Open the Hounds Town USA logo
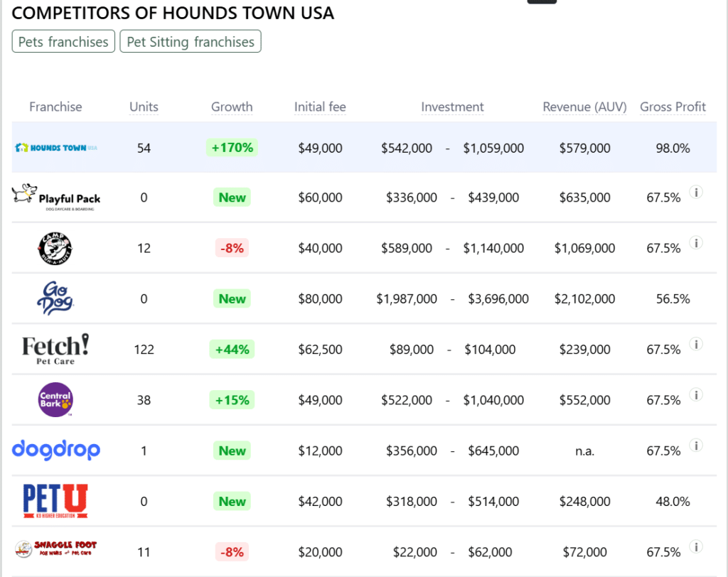Viewport: 728px width, 577px height. [56, 148]
